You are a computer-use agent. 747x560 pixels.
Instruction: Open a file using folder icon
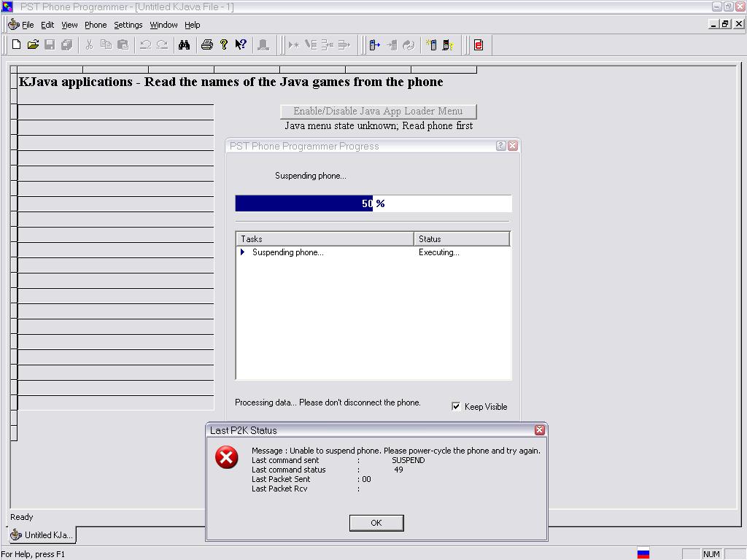pyautogui.click(x=33, y=44)
